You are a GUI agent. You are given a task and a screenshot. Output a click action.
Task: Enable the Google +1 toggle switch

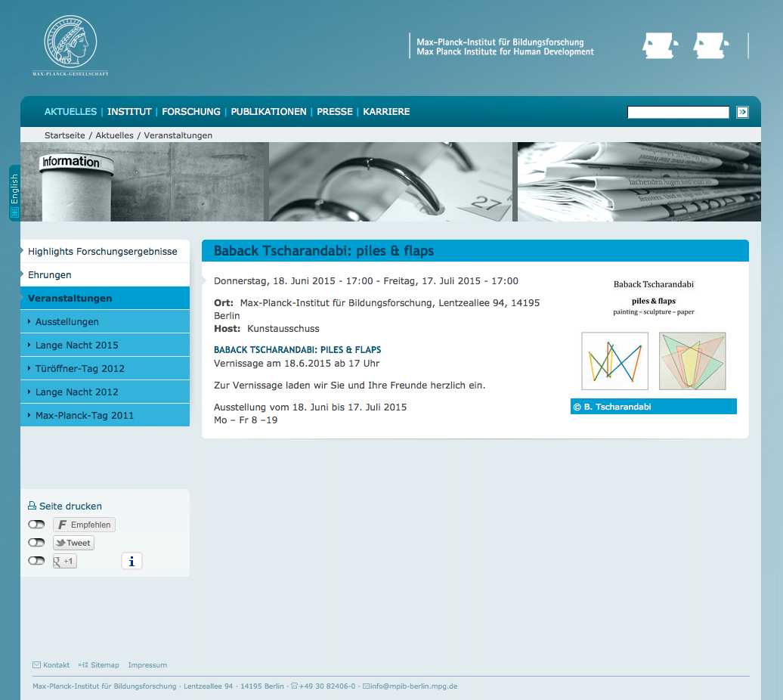[36, 561]
